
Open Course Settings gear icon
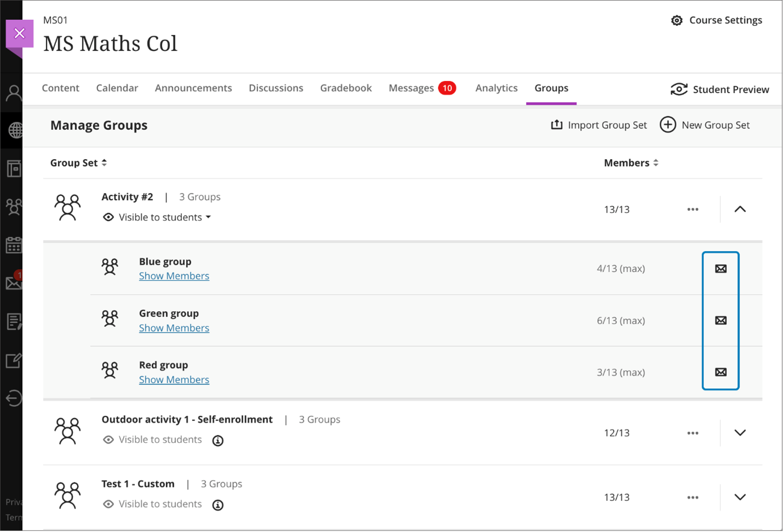[x=677, y=21]
